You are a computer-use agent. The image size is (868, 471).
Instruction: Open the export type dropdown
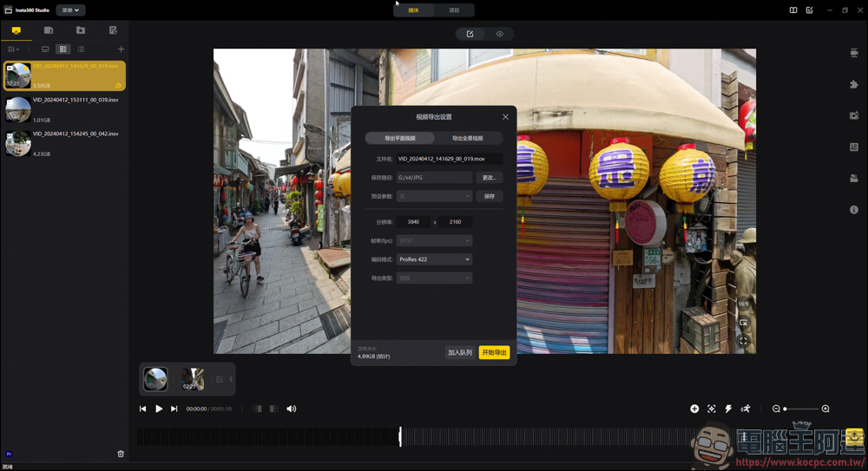[434, 278]
